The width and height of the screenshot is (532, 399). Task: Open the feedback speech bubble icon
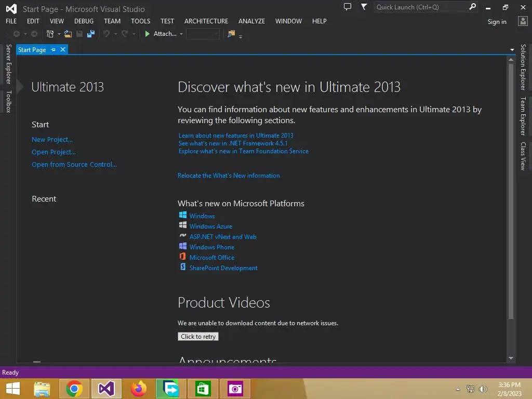pos(348,7)
